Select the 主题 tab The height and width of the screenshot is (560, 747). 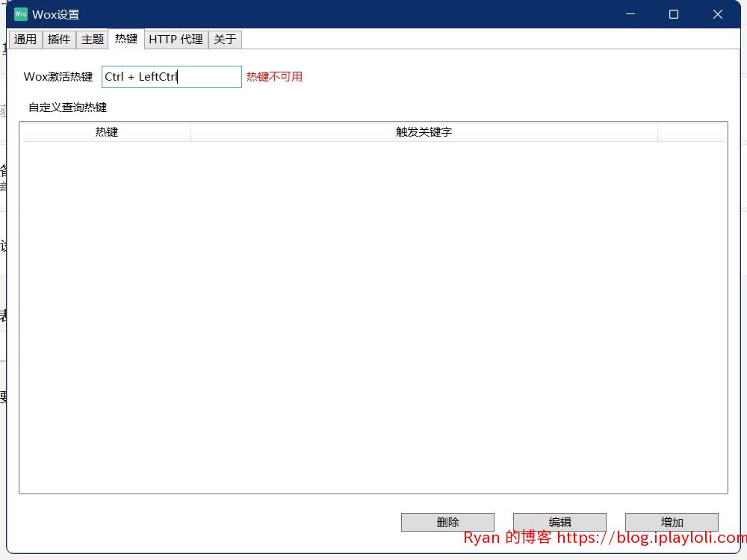point(93,39)
